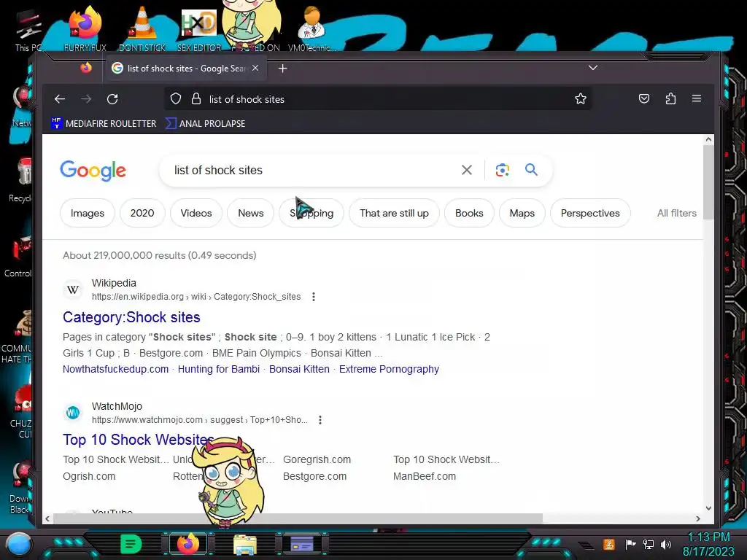
Task: Open more options for the WatchMojo result
Action: pos(320,420)
